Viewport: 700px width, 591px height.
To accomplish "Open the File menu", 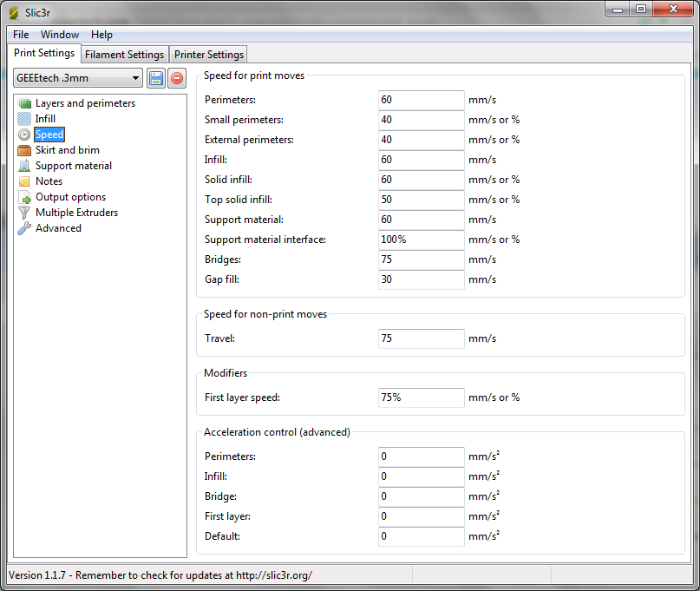I will click(x=21, y=35).
